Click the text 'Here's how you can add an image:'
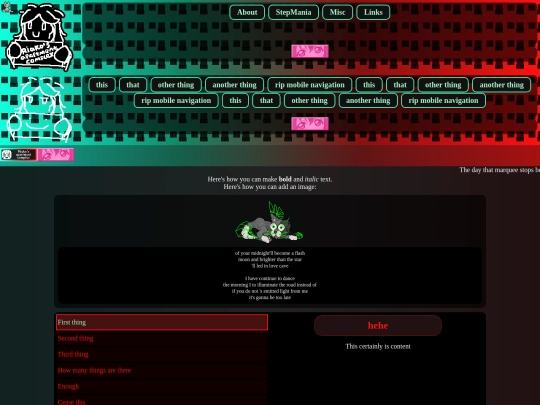540x405 pixels. tap(270, 187)
